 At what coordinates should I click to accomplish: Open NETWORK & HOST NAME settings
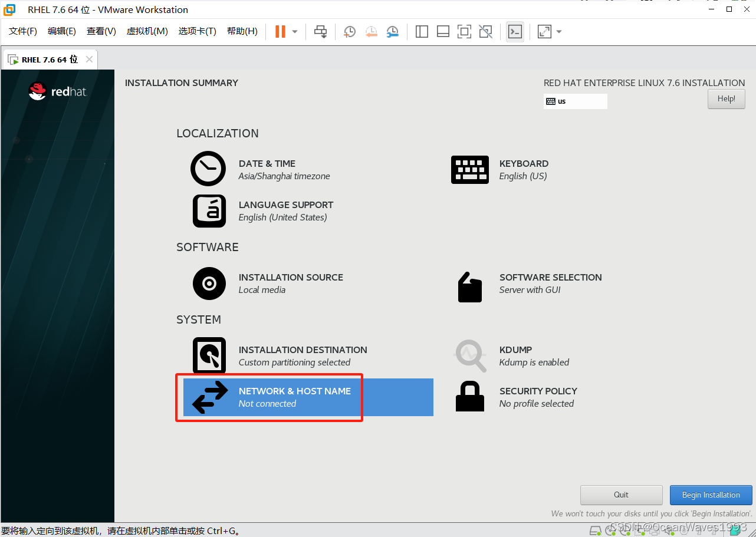click(308, 397)
